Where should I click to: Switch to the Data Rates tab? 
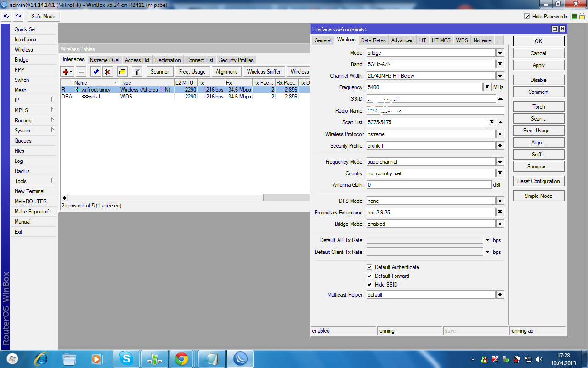(x=373, y=40)
